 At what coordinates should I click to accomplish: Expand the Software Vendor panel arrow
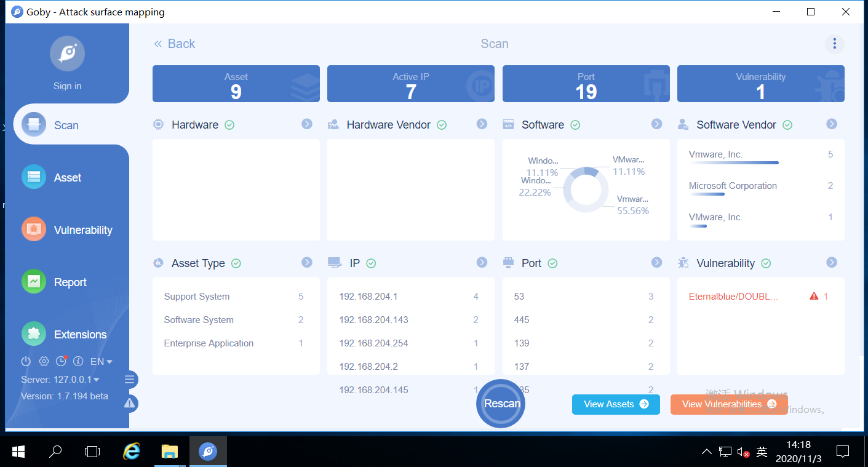pyautogui.click(x=832, y=124)
